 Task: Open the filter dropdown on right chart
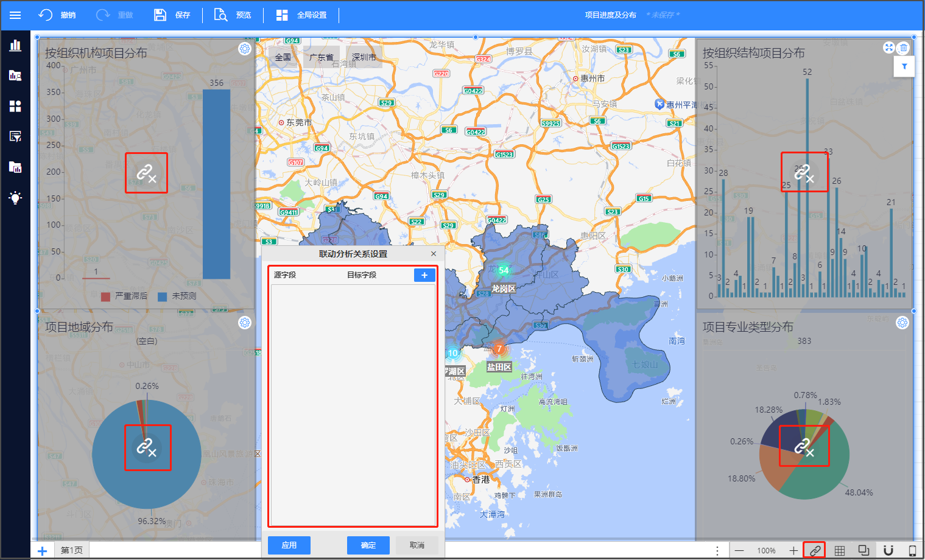[904, 67]
